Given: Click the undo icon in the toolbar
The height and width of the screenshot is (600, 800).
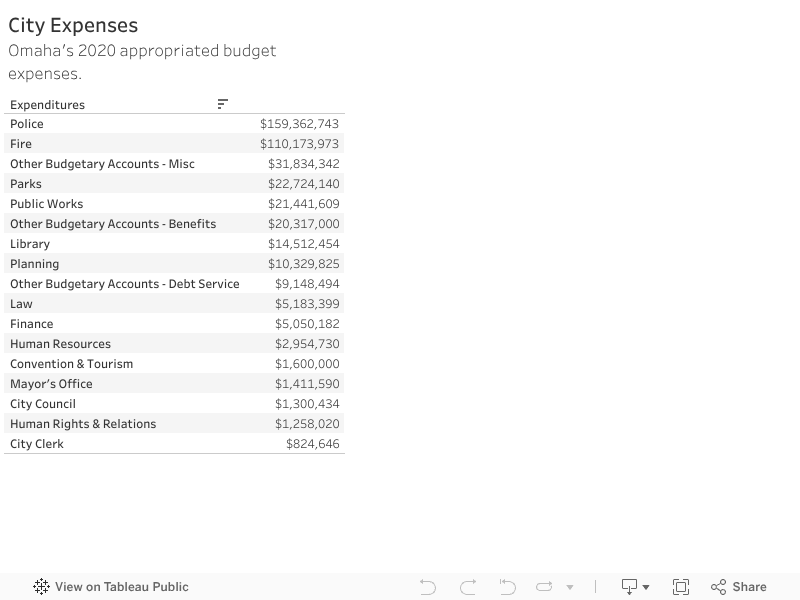Looking at the screenshot, I should click(428, 587).
